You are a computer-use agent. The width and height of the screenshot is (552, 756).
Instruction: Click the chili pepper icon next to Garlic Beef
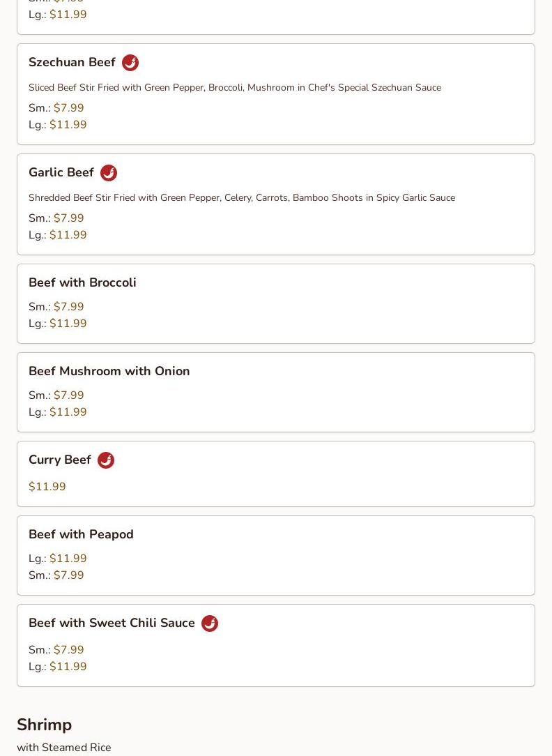click(109, 173)
